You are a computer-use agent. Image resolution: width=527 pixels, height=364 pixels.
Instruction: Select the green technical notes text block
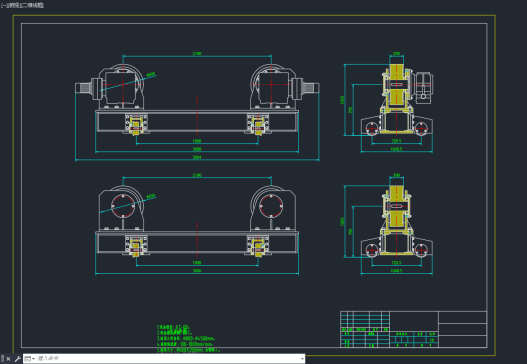coord(188,339)
